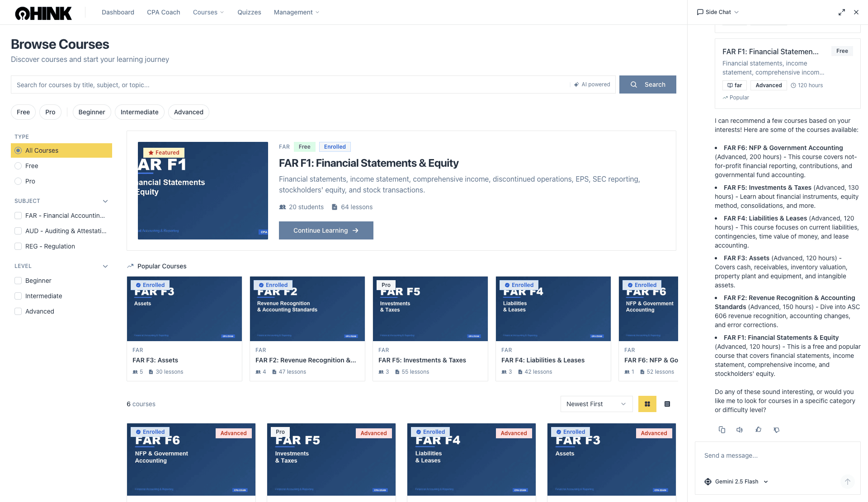This screenshot has width=868, height=502.
Task: Copy the chatbot's response message
Action: point(722,430)
